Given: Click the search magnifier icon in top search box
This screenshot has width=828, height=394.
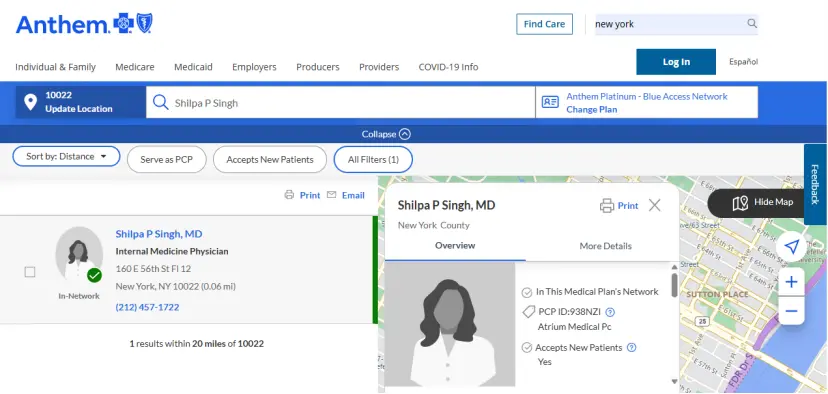Looking at the screenshot, I should point(751,24).
